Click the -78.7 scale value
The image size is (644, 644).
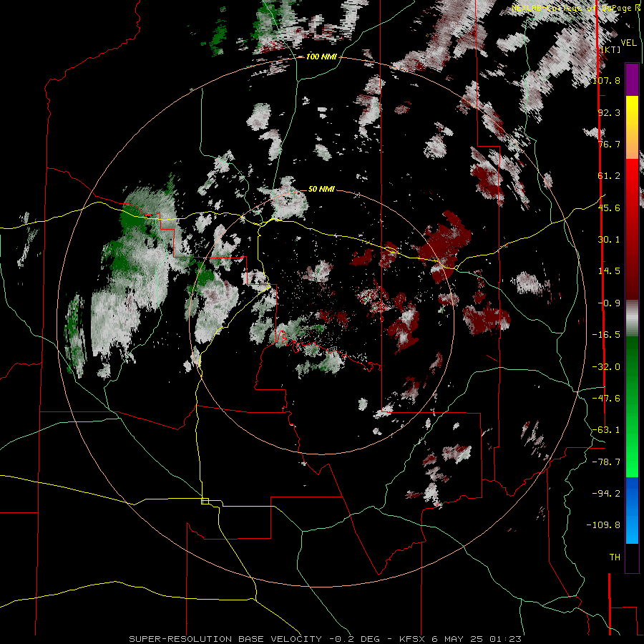pyautogui.click(x=606, y=462)
